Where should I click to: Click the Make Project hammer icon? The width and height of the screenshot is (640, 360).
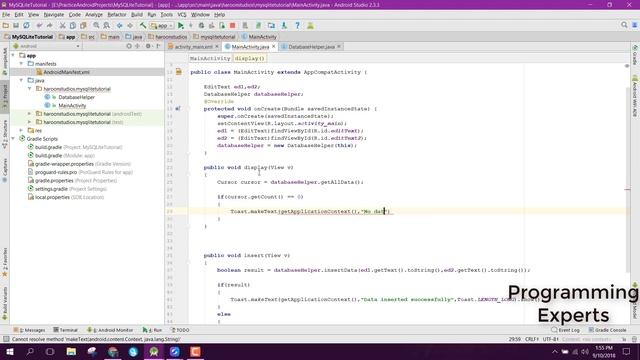[x=143, y=25]
